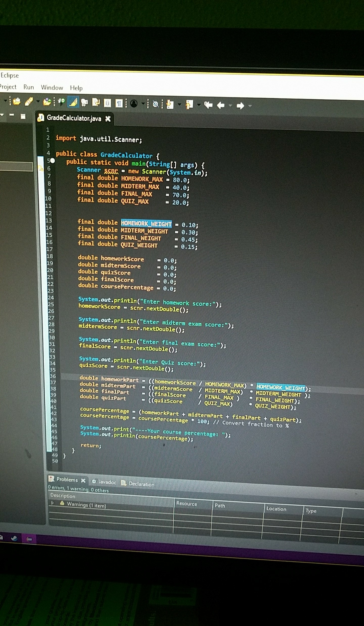Click the Type column header
Image resolution: width=364 pixels, height=626 pixels.
click(311, 511)
